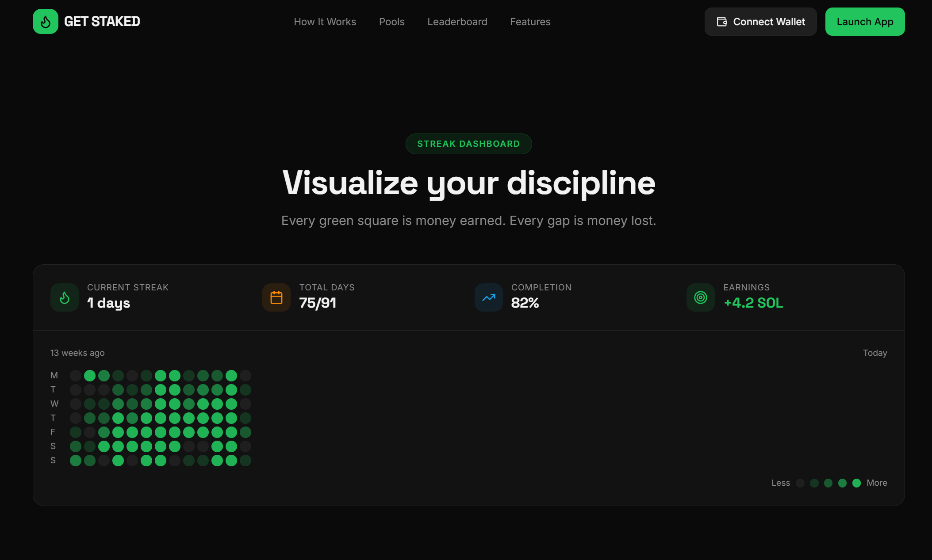The image size is (932, 560).
Task: Click the Completion trend arrow icon
Action: pos(488,297)
